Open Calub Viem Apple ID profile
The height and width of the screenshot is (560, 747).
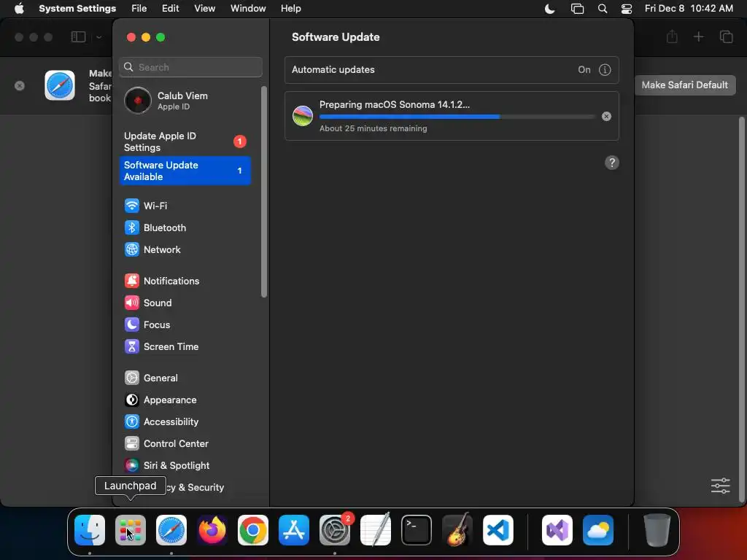(x=185, y=101)
